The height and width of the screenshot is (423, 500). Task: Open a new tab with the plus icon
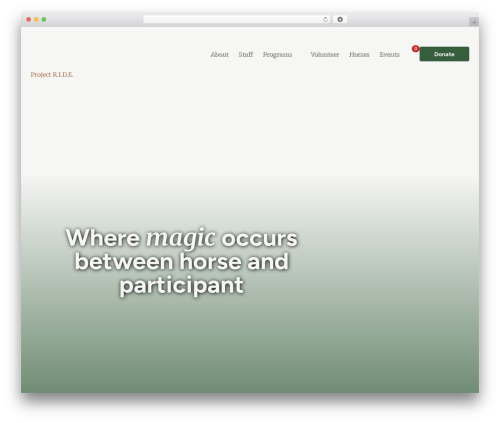pyautogui.click(x=474, y=22)
